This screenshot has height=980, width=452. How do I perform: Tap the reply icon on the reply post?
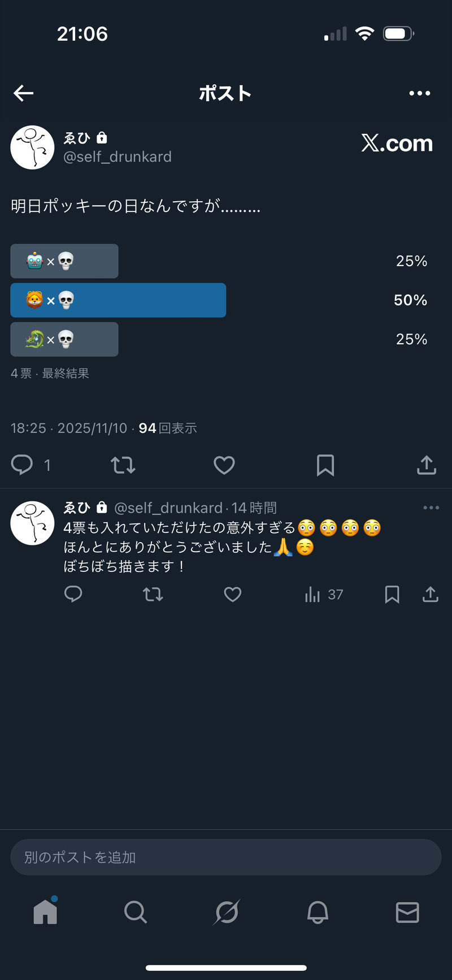point(73,595)
